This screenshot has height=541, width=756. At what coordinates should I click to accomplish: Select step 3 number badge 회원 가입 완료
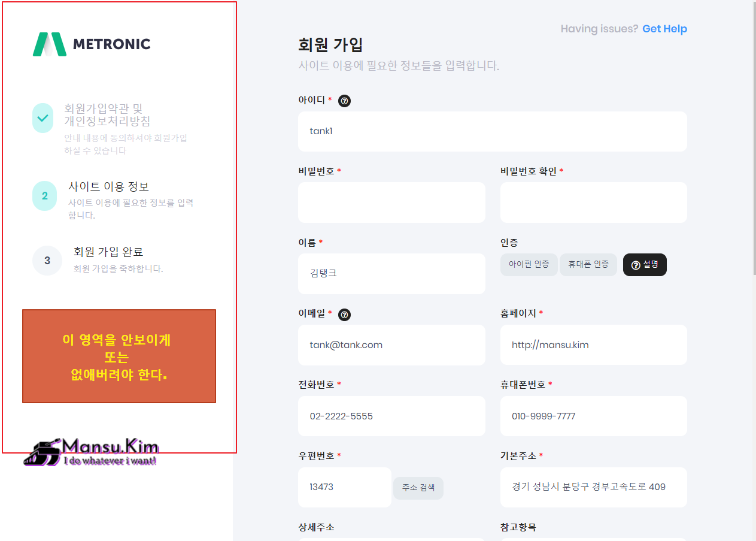click(x=47, y=261)
